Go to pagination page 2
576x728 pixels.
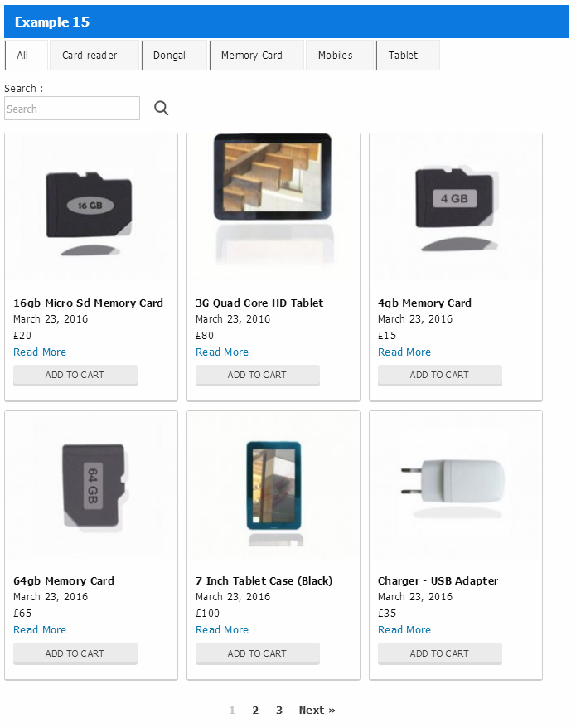point(255,710)
